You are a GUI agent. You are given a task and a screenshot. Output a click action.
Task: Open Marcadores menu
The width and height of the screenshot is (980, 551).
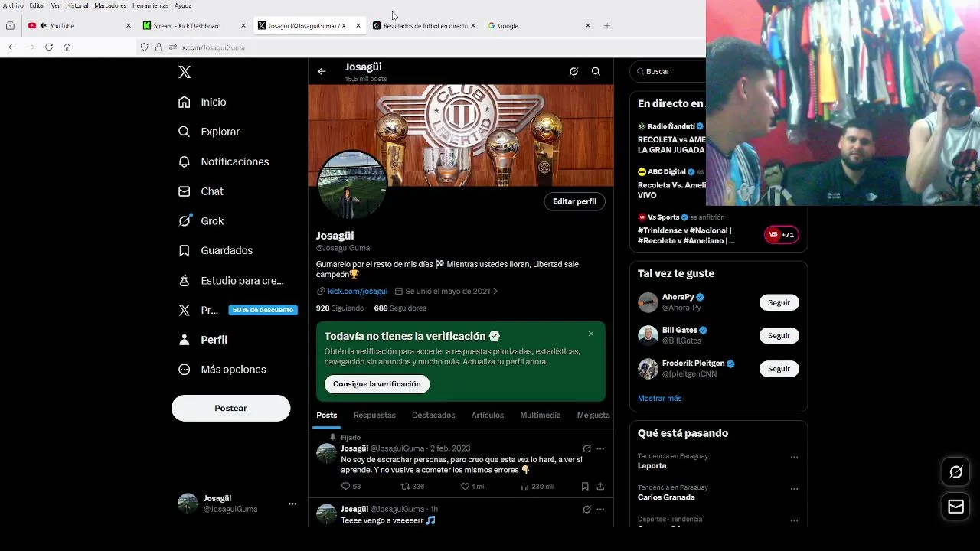pyautogui.click(x=110, y=5)
